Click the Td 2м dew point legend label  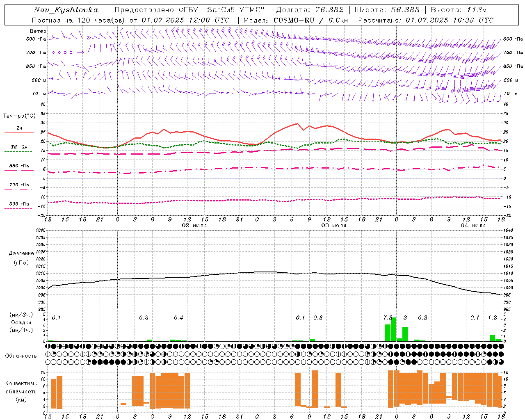coord(19,147)
